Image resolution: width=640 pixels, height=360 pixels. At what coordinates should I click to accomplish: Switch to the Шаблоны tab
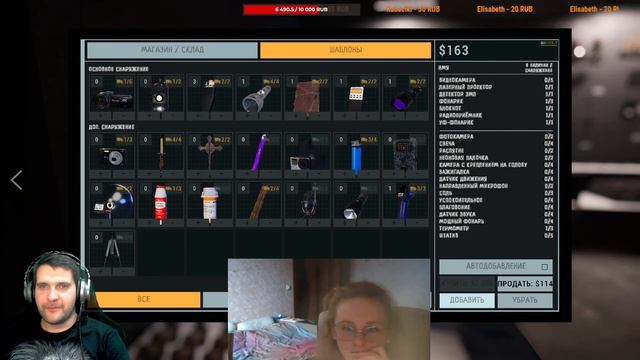(345, 50)
